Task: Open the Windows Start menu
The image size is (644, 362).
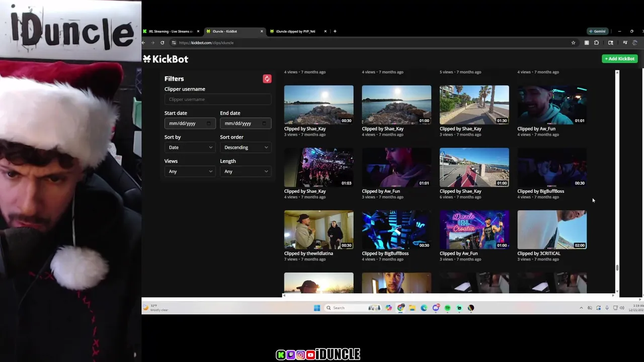Action: [x=317, y=308]
